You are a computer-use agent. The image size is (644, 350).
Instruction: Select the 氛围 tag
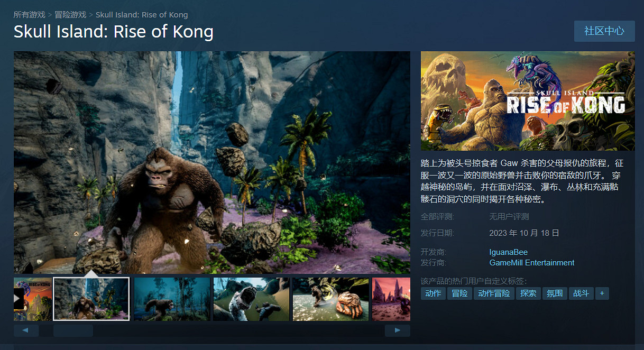click(555, 293)
